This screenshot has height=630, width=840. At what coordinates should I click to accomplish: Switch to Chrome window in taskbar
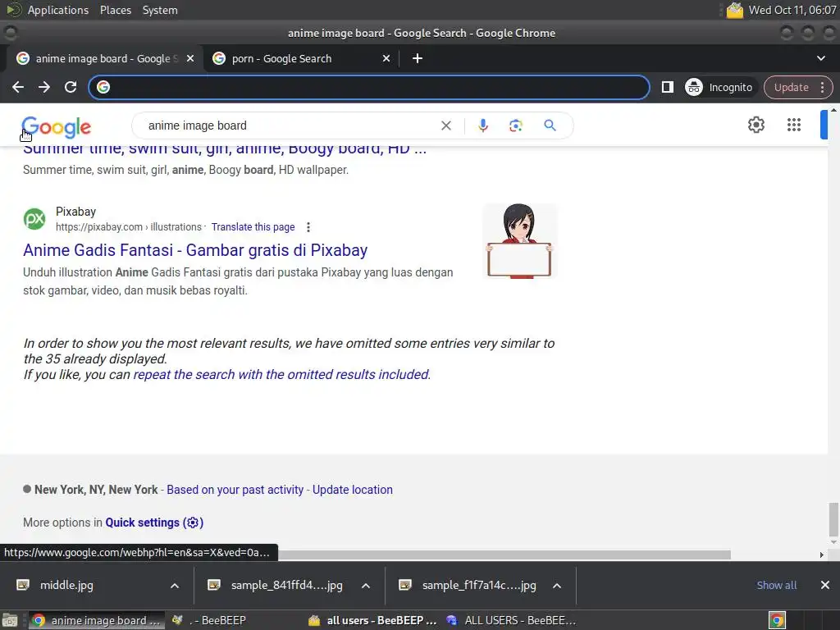coord(97,620)
